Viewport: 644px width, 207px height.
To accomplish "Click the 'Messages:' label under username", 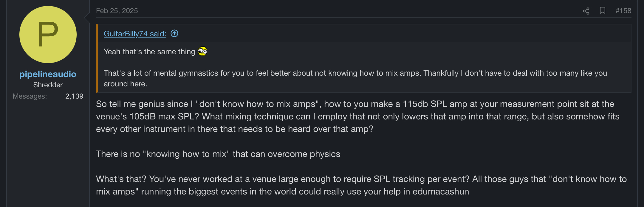I will [x=30, y=96].
